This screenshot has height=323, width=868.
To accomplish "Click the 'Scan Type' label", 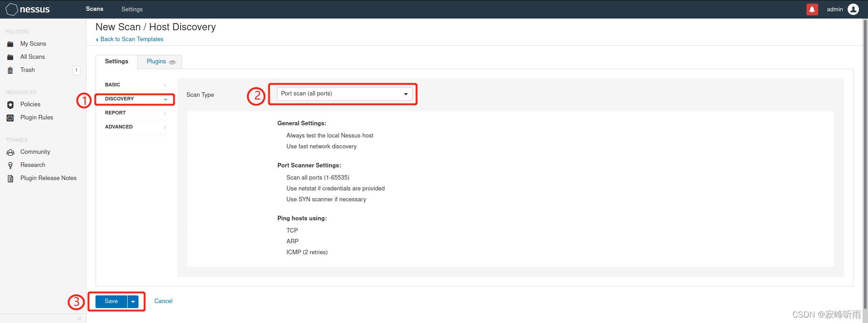I will click(x=200, y=95).
